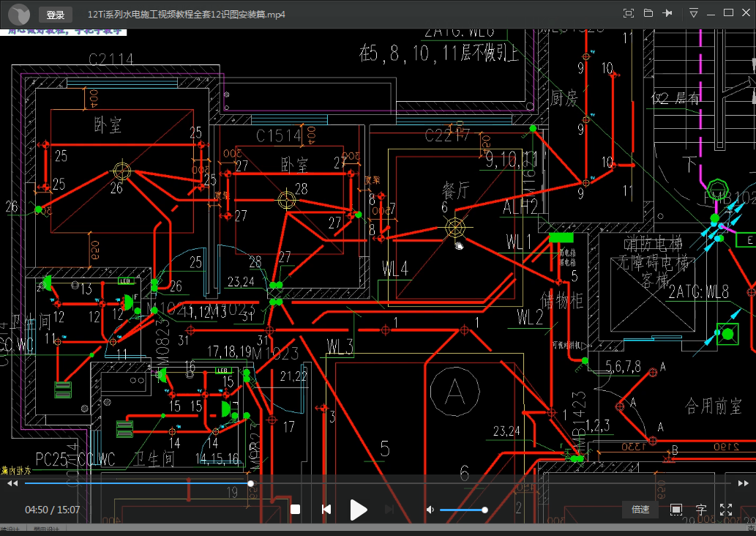Click the circled A symbol in drawing
The width and height of the screenshot is (756, 536).
454,391
